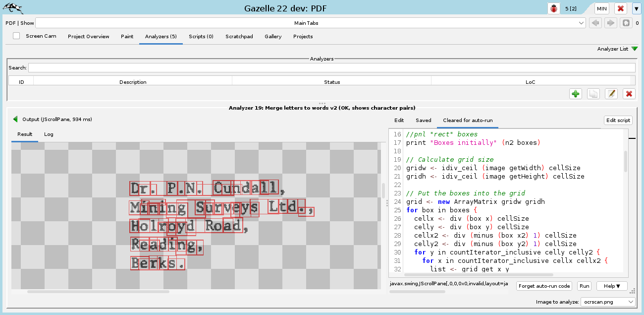Open the Main Tabs dropdown
This screenshot has width=644, height=315.
(x=310, y=23)
